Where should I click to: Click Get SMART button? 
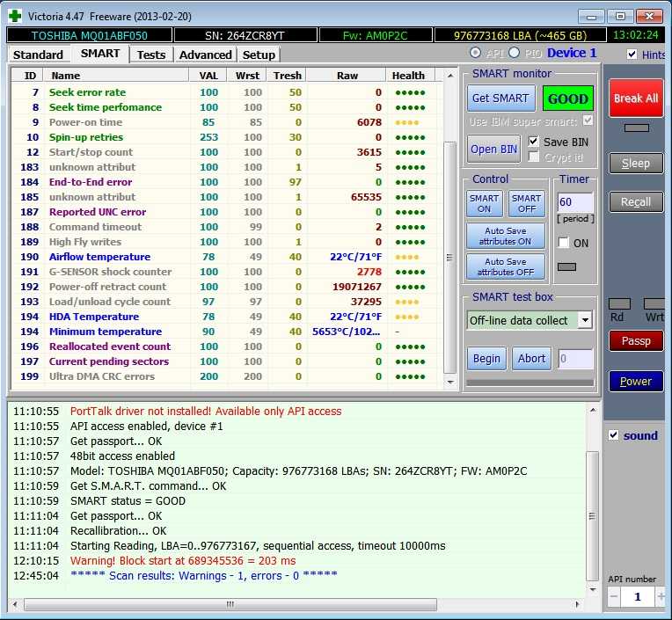[x=500, y=98]
